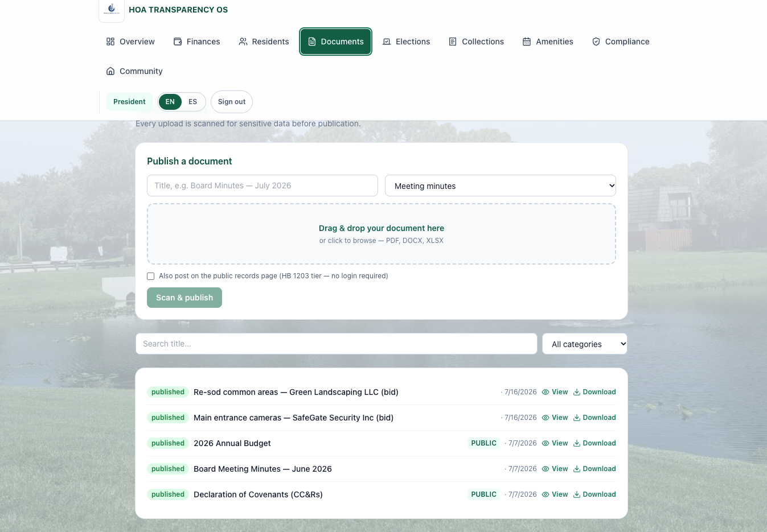Switch language to EN
The height and width of the screenshot is (532, 767).
170,102
